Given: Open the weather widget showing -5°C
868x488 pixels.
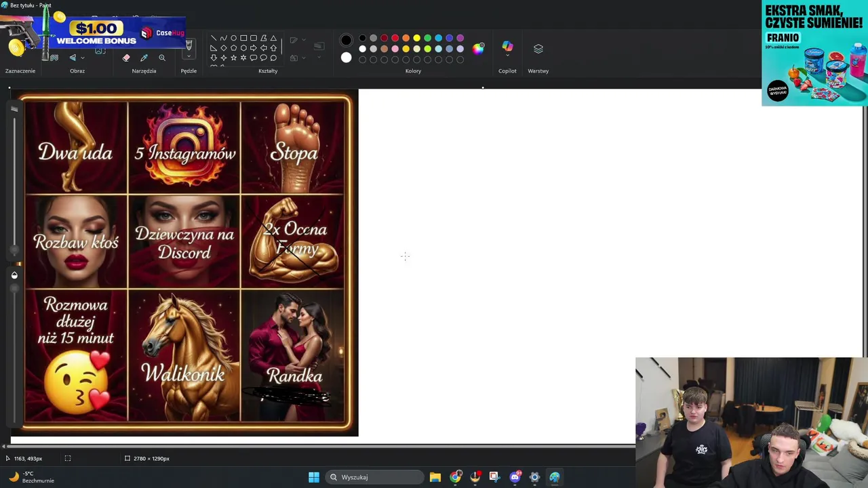Looking at the screenshot, I should click(x=31, y=477).
